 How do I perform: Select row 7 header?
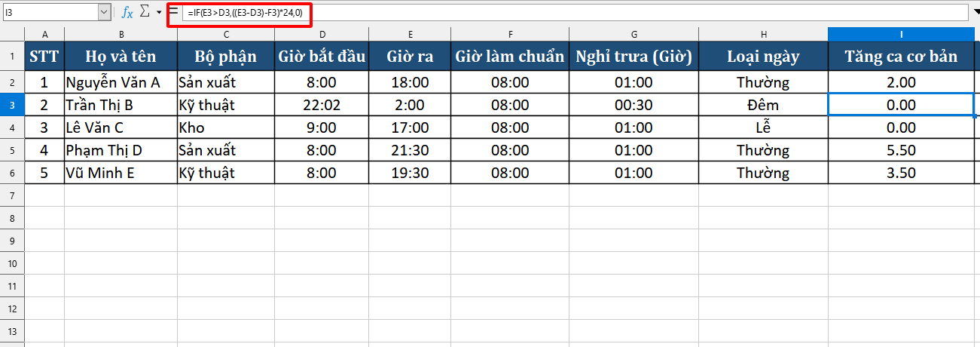tap(12, 195)
